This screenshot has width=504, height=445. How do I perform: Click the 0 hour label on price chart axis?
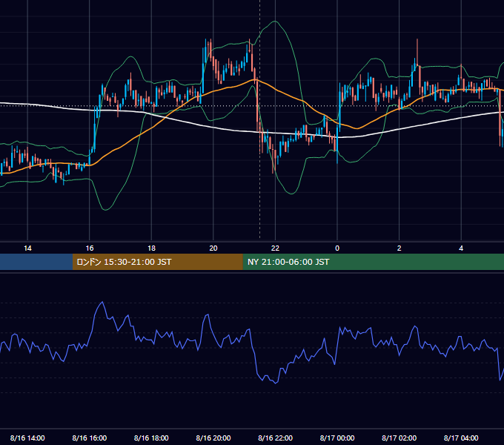tap(337, 248)
